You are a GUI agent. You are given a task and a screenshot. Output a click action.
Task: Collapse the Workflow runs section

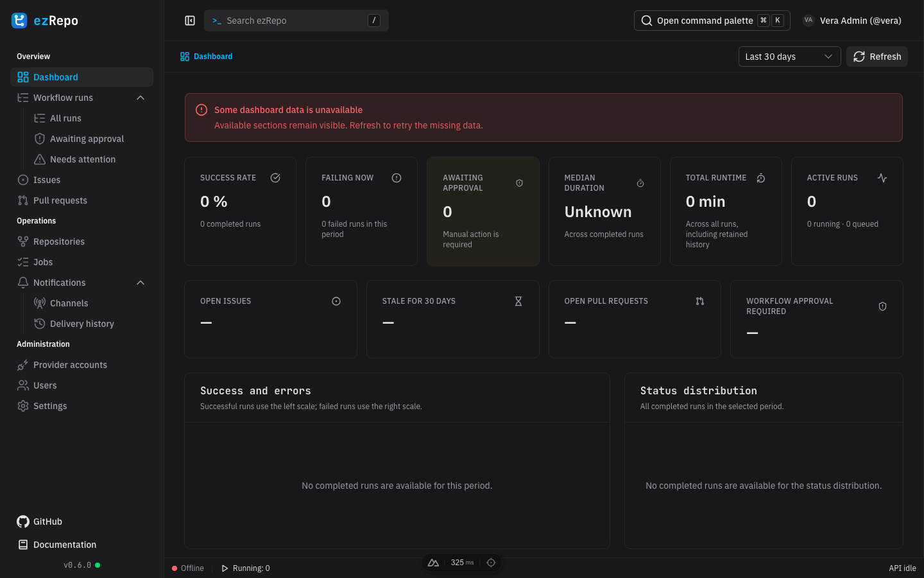[141, 98]
